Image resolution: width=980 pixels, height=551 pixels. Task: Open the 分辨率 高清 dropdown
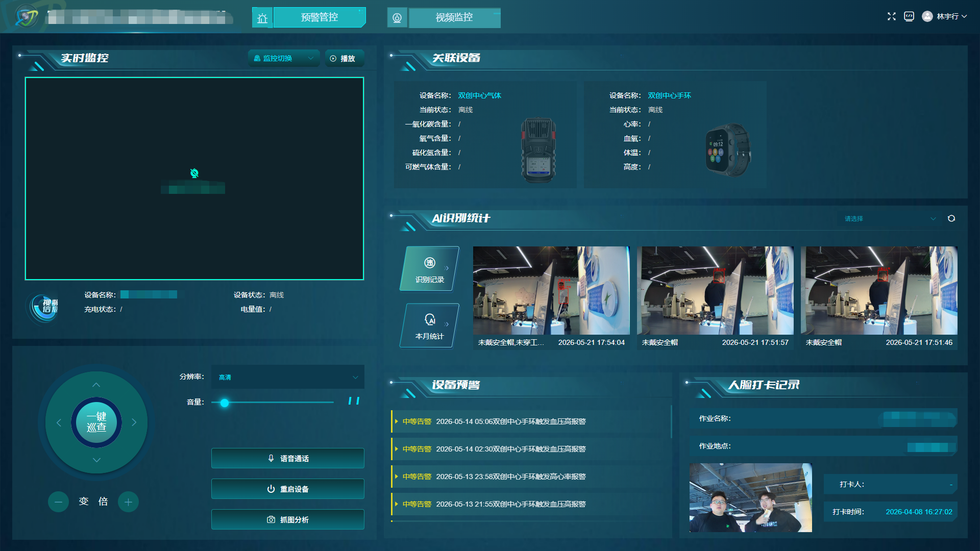(x=288, y=377)
